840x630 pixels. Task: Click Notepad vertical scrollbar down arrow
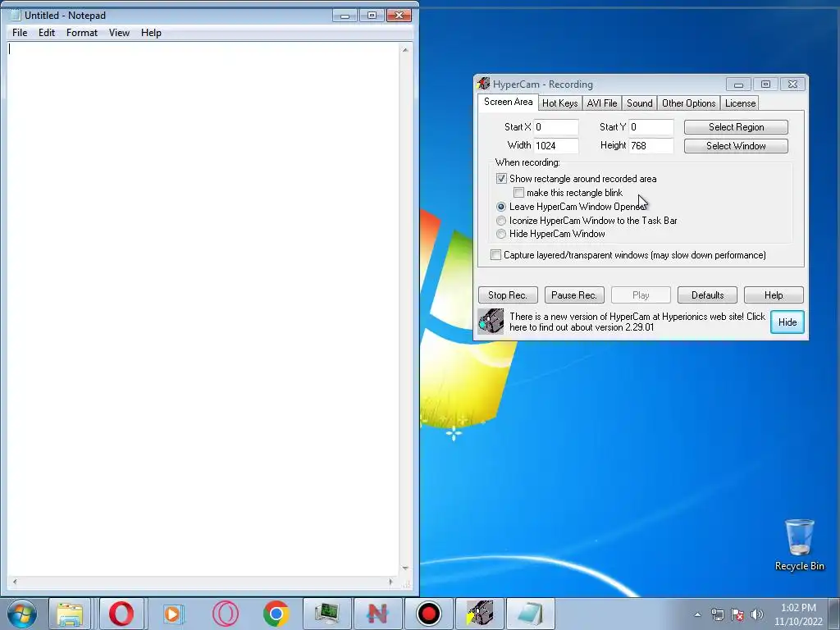pos(405,568)
